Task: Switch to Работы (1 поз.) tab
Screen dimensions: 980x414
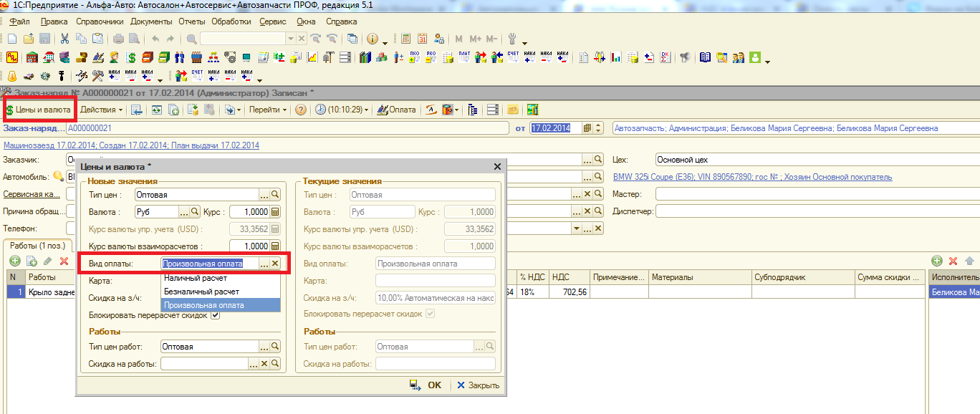Action: click(37, 246)
